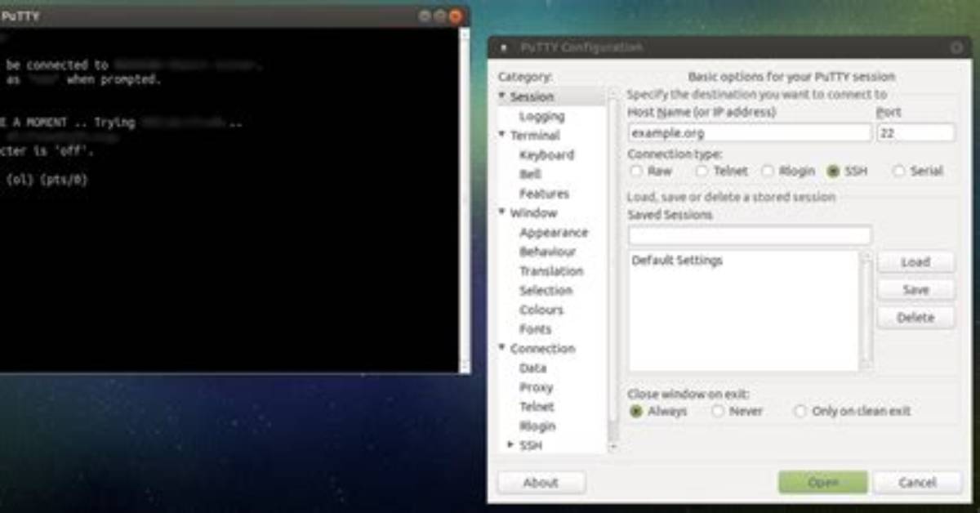
Task: Close the PuTTY terminal window
Action: tap(455, 16)
